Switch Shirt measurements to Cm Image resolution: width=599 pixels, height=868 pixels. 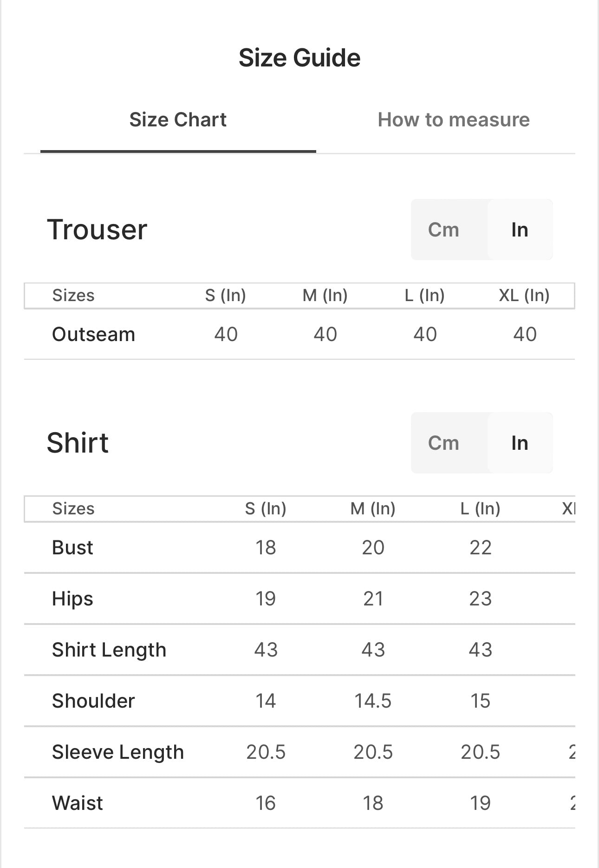click(x=443, y=443)
